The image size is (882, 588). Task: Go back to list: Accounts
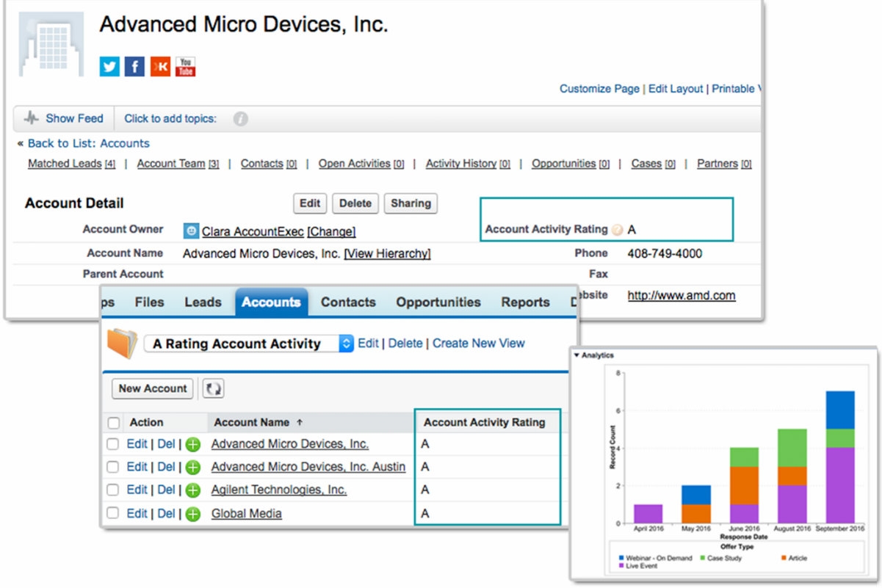[x=88, y=143]
